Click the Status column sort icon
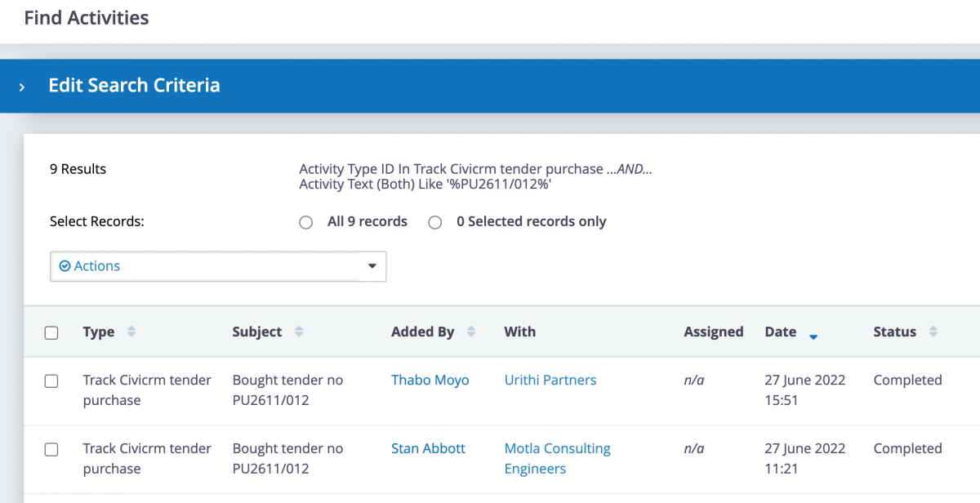Viewport: 980px width, 503px height. [933, 332]
